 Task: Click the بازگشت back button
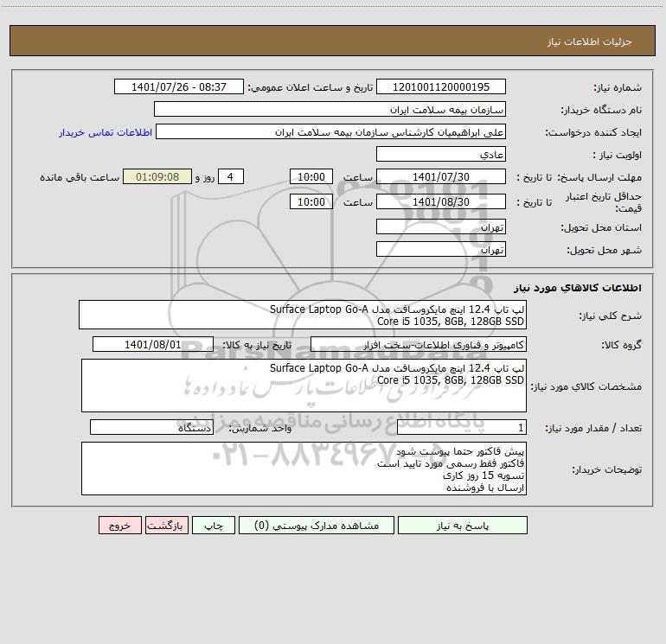pyautogui.click(x=166, y=526)
